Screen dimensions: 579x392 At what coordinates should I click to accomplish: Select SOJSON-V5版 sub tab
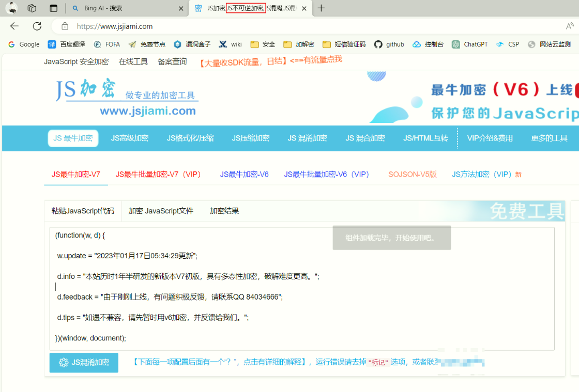coord(413,175)
